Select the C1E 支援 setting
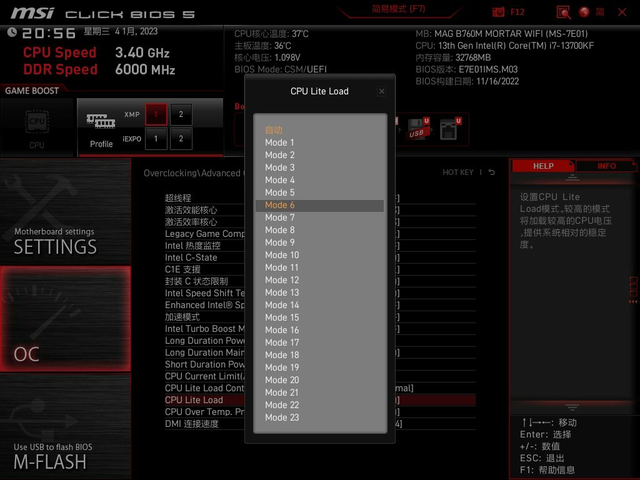Viewport: 640px width, 480px height. point(320,269)
